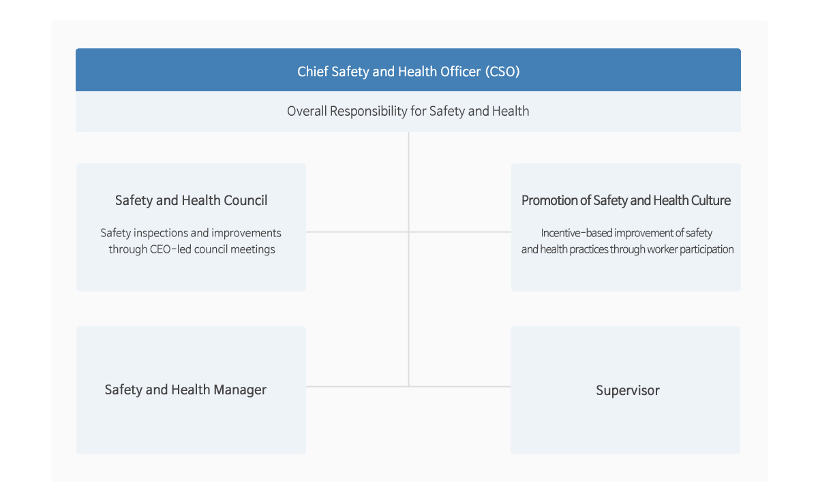This screenshot has width=818, height=504.
Task: Click the '(CSO)' abbreviation in the header
Action: (503, 71)
